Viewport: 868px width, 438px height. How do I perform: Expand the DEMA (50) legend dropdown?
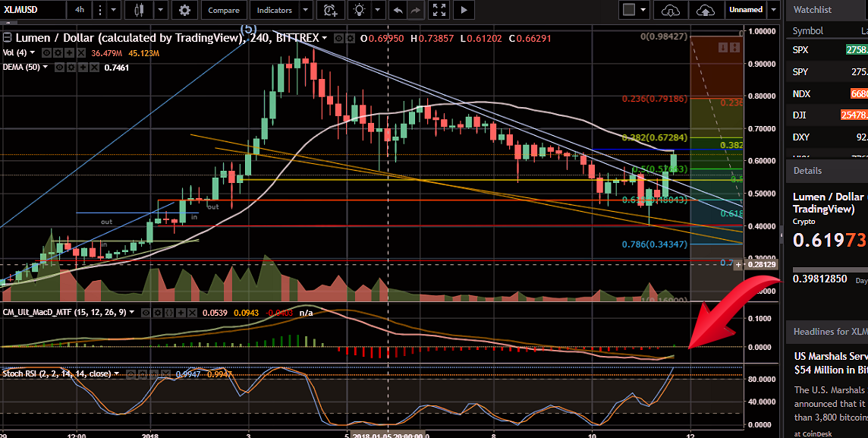(45, 67)
